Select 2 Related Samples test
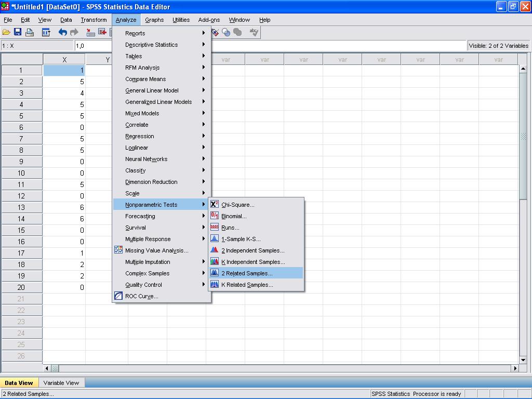The height and width of the screenshot is (399, 532). [247, 273]
